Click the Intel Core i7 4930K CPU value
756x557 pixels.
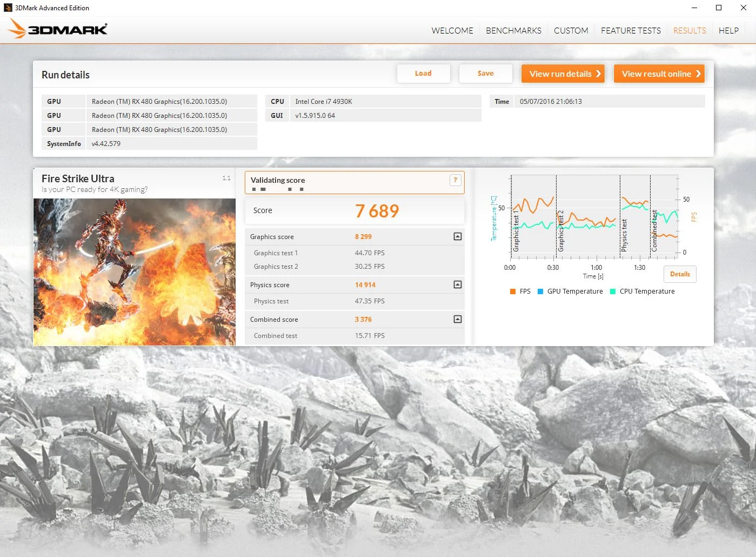coord(323,102)
